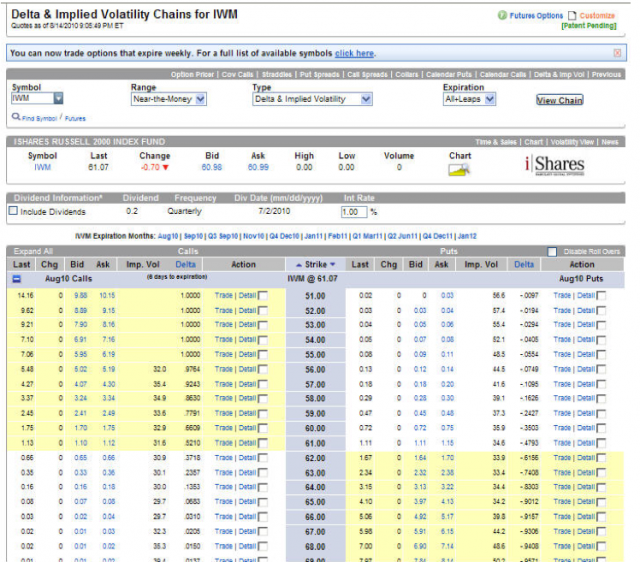
Task: Click the Customize page icon
Action: coord(572,16)
